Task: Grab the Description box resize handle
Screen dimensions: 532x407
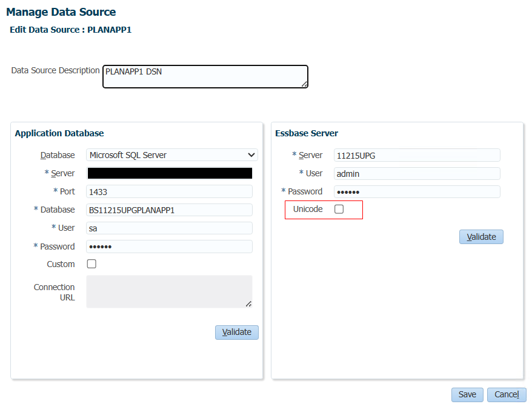Action: click(305, 84)
